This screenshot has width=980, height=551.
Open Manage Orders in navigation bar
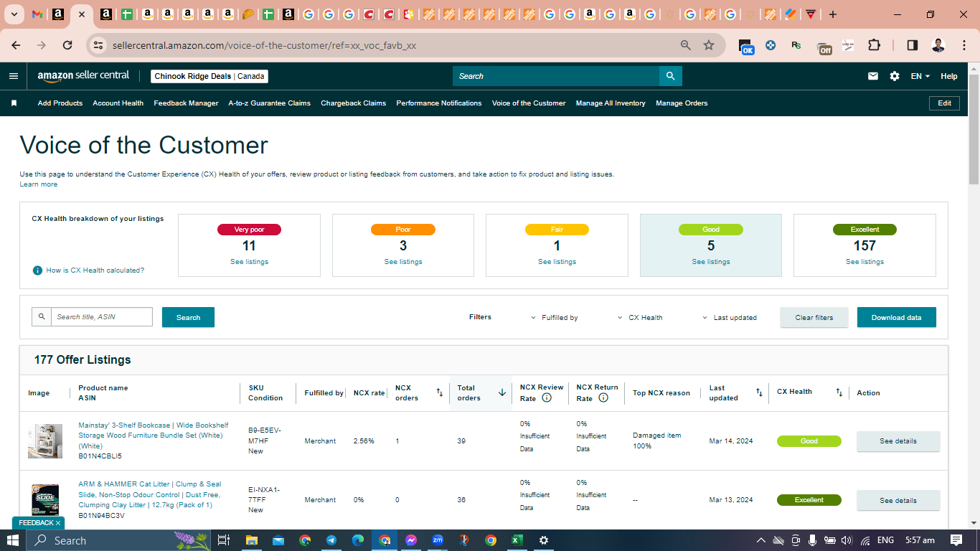point(682,103)
